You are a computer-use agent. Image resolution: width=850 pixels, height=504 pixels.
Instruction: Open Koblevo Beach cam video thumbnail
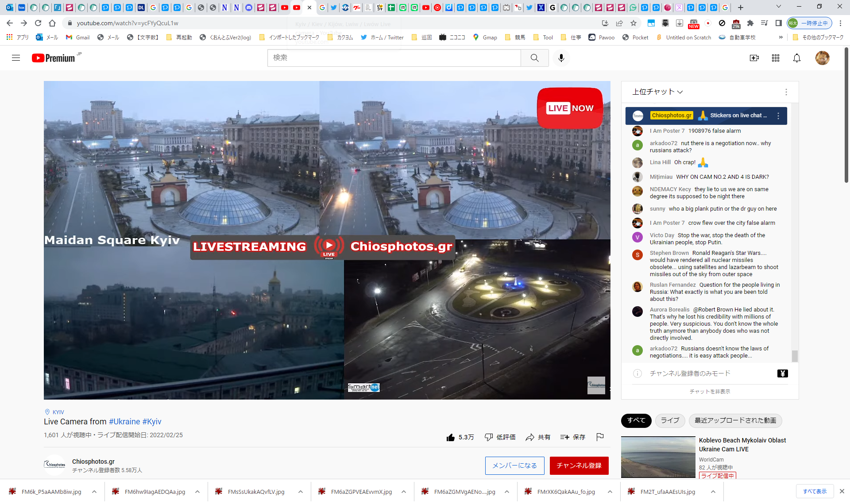point(658,457)
